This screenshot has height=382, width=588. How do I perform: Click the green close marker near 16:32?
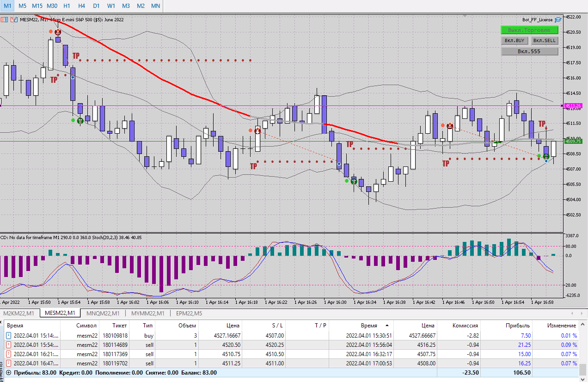pyautogui.click(x=354, y=181)
